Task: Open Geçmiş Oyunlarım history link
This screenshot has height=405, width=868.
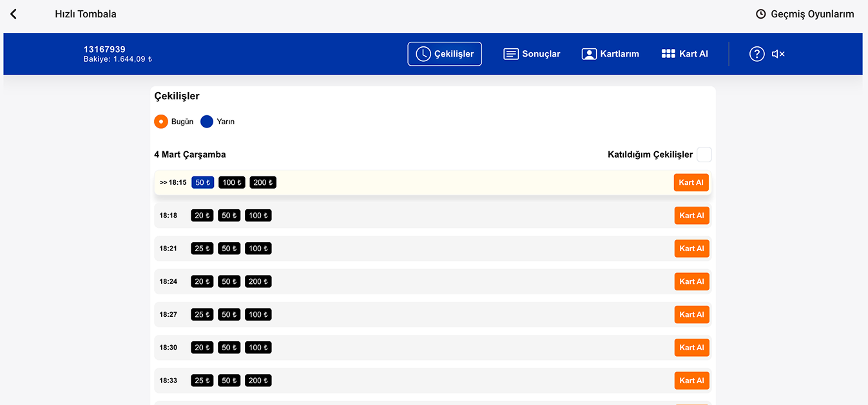Action: (x=805, y=14)
